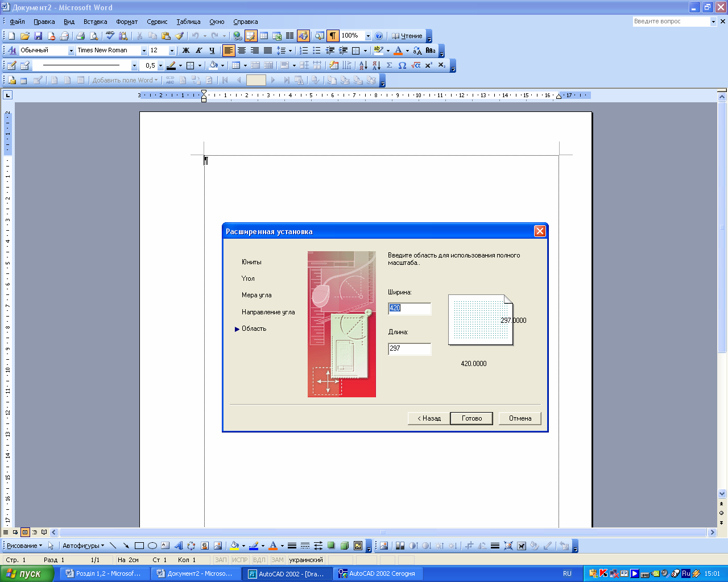Click the RU language indicator in tray
The width and height of the screenshot is (728, 582).
tap(567, 574)
